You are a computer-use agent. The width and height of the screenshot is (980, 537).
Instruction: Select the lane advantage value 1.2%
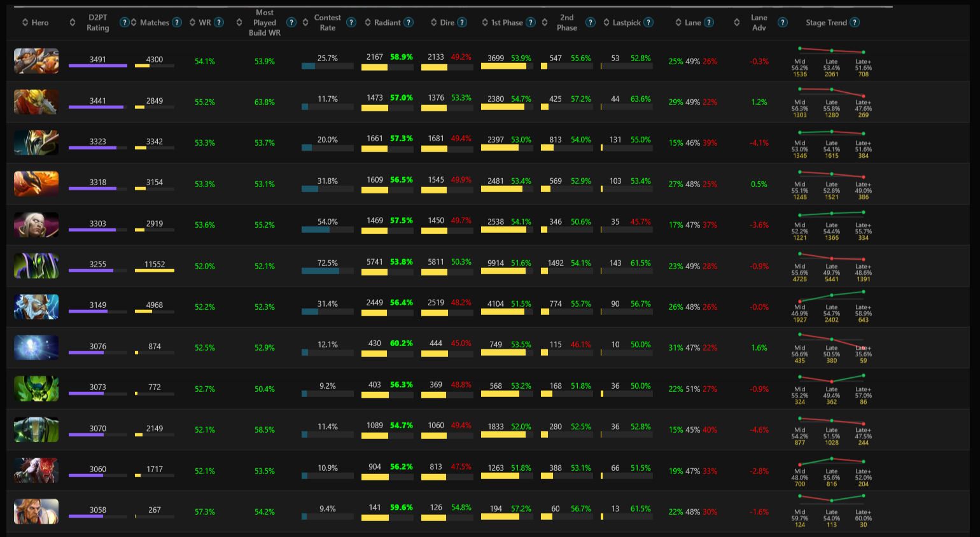[x=759, y=102]
